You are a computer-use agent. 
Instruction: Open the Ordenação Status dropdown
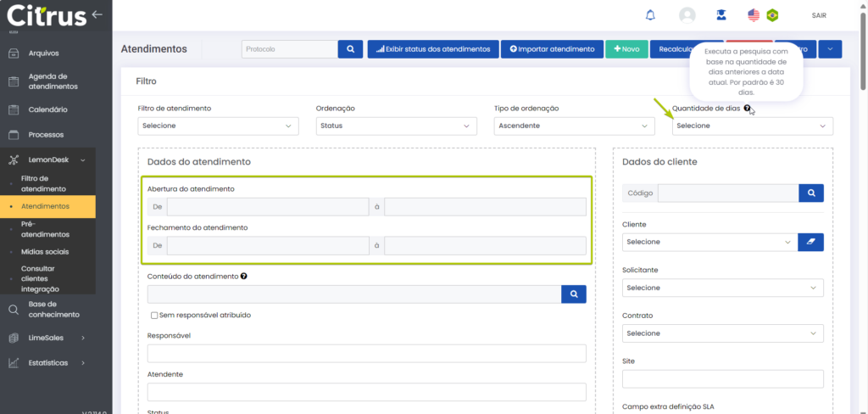(396, 126)
